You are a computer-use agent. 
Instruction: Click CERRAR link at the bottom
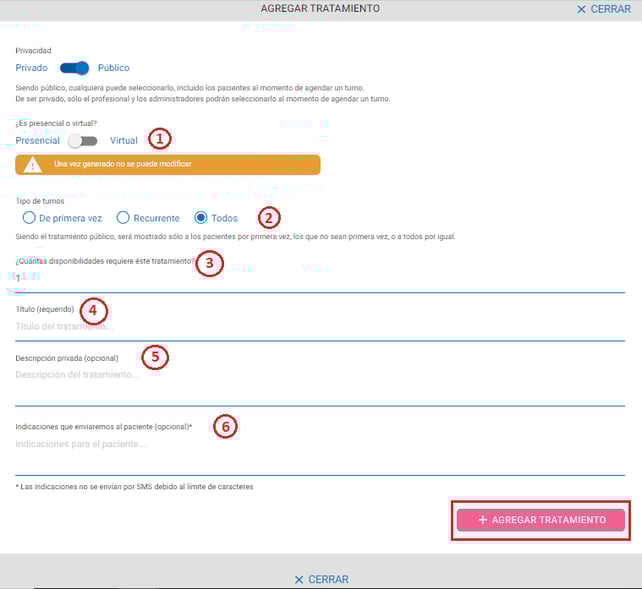321,579
